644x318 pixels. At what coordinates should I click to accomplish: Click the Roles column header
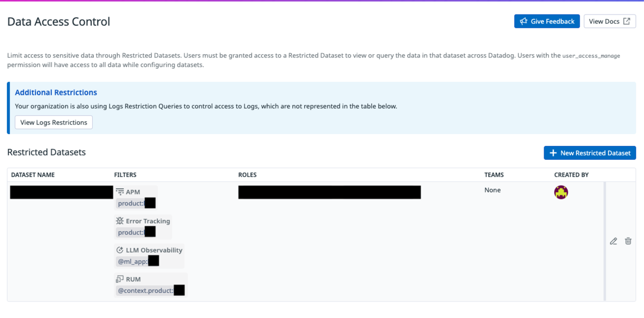(x=247, y=175)
